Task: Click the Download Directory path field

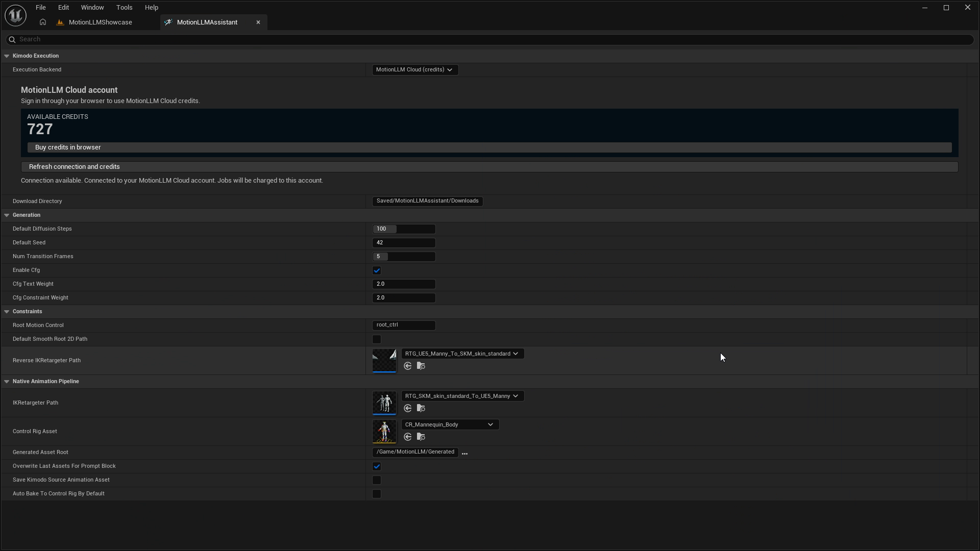Action: [x=428, y=201]
